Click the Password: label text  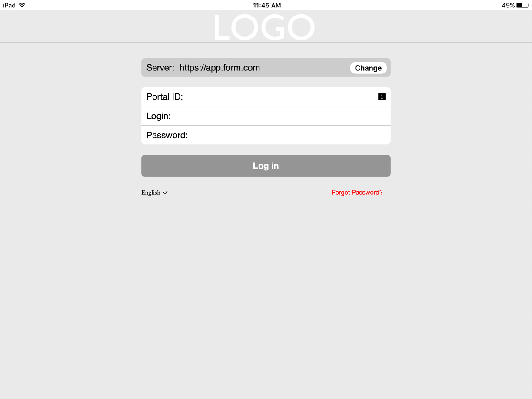click(167, 135)
